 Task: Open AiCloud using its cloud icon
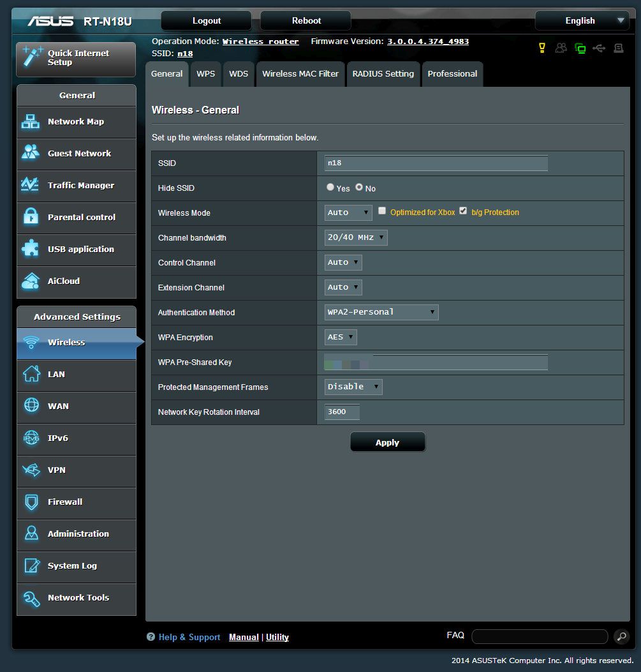tap(31, 281)
